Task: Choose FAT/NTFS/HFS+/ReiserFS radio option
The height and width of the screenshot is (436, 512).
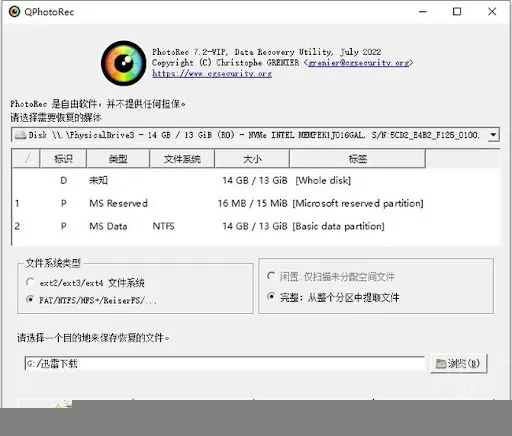Action: 91,300
